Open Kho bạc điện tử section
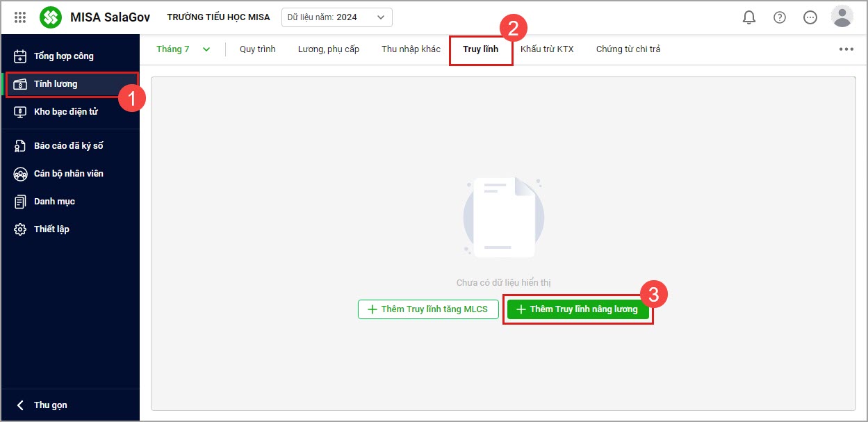 [65, 112]
